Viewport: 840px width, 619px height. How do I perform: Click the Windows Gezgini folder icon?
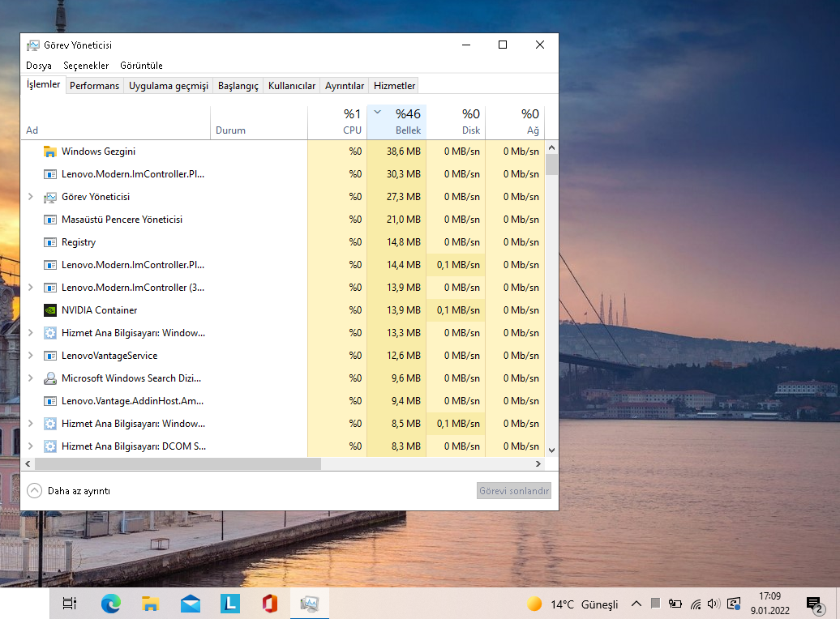(49, 152)
